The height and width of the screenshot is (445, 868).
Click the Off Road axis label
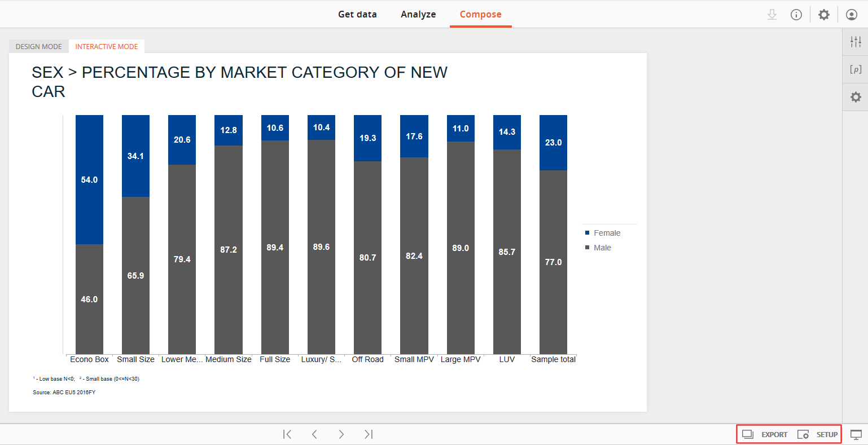pyautogui.click(x=367, y=359)
